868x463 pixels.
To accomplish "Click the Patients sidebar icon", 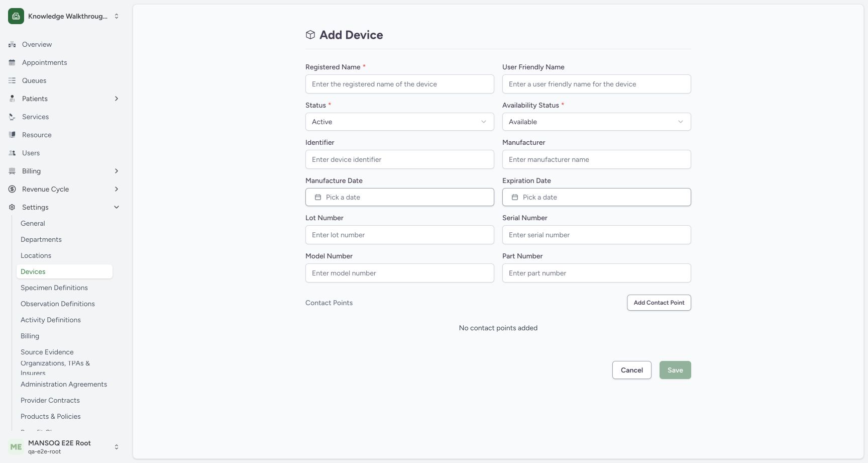I will pyautogui.click(x=12, y=99).
